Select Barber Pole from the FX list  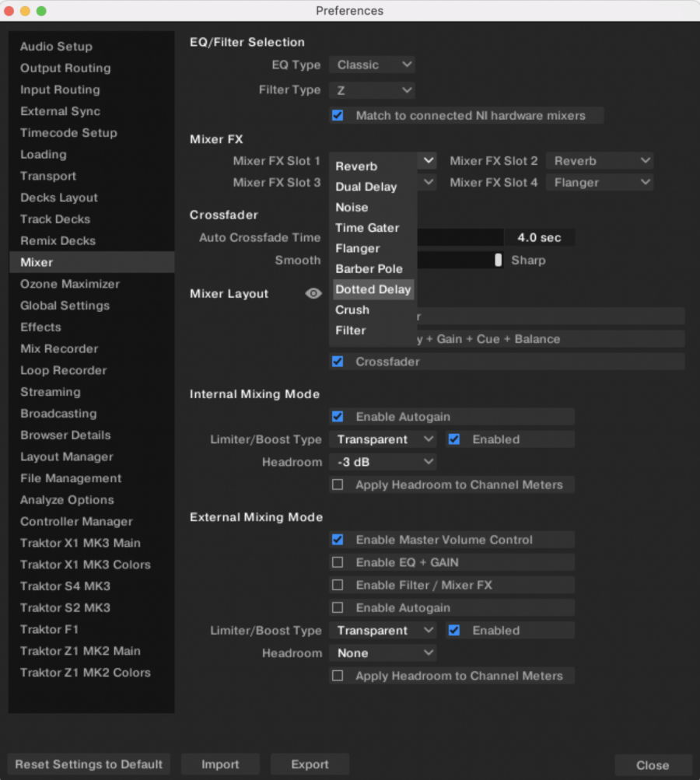tap(370, 268)
